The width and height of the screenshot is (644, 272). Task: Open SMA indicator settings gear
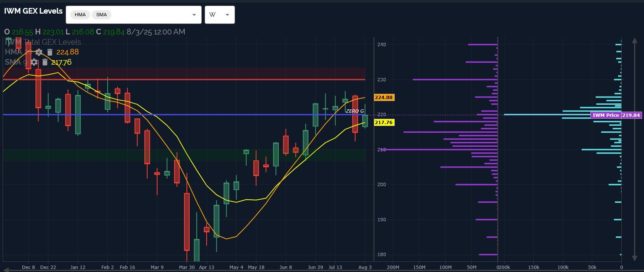pos(34,62)
